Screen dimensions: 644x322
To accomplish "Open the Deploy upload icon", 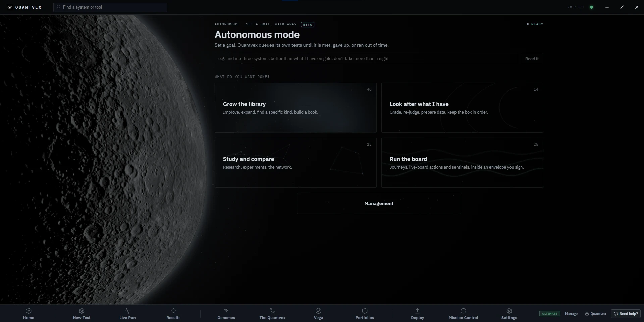I will (417, 311).
